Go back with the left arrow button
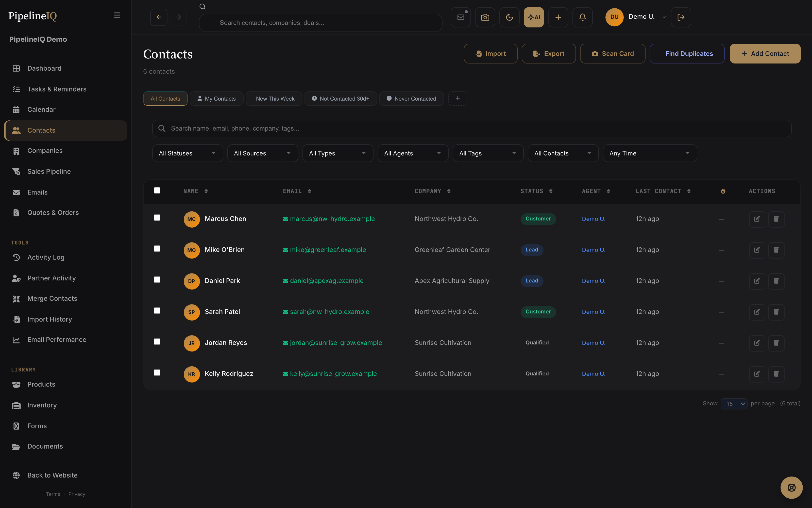The width and height of the screenshot is (812, 508). [159, 17]
